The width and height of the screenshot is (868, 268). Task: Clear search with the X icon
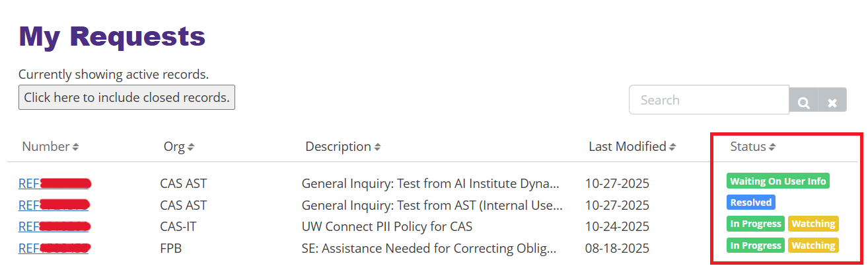[832, 101]
